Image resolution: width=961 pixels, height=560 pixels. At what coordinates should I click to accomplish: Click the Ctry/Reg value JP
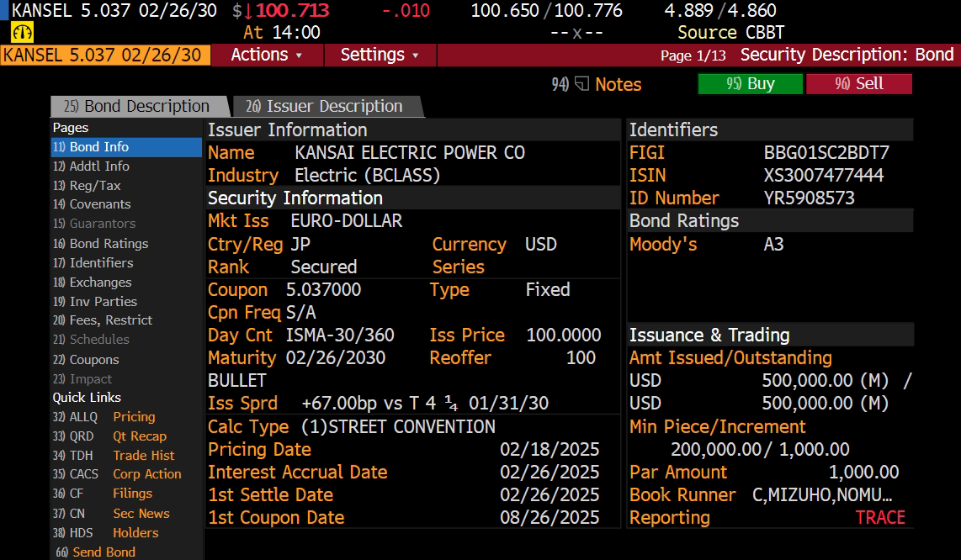(300, 244)
